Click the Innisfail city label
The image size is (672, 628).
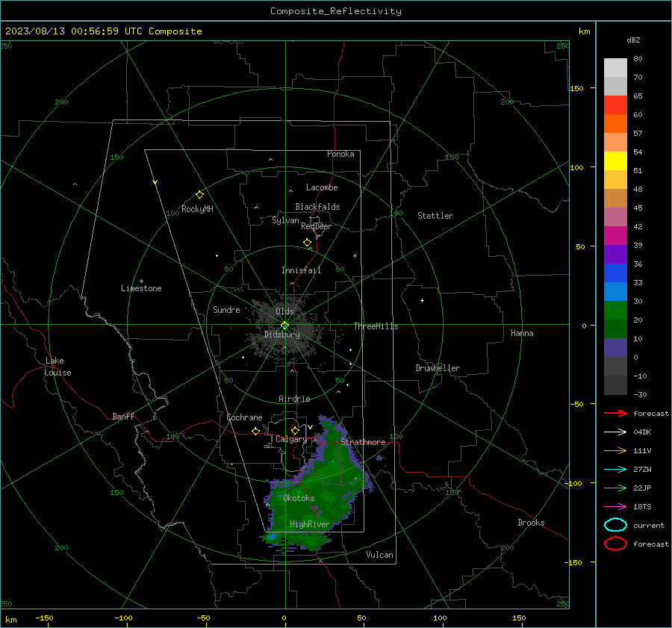[302, 270]
